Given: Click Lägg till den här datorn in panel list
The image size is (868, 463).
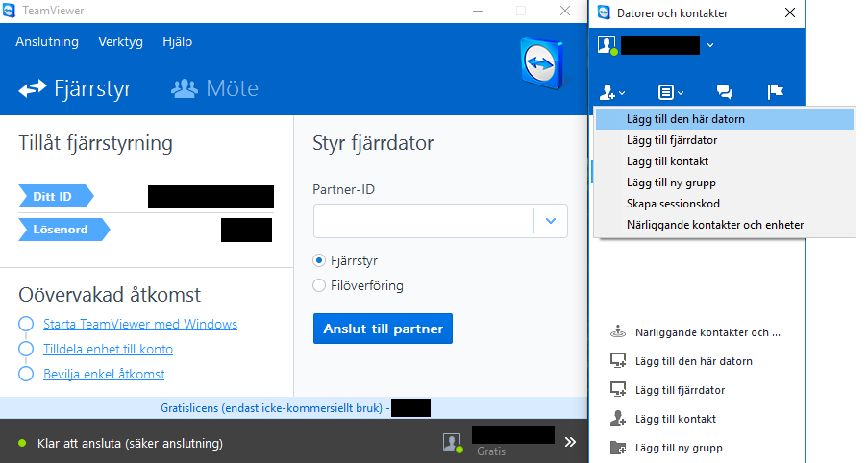Looking at the screenshot, I should click(694, 360).
